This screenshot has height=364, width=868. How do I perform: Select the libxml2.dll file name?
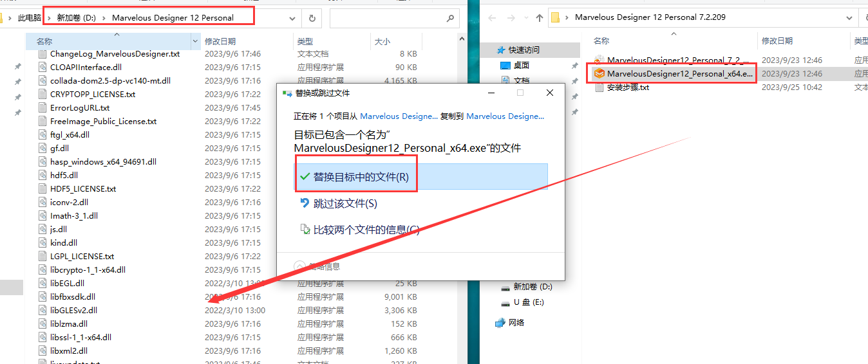click(x=69, y=351)
